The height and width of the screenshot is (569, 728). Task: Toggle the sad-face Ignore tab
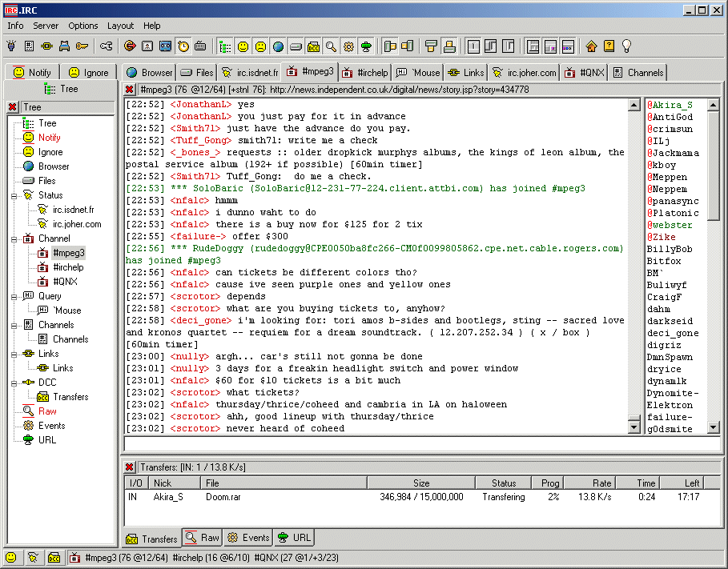click(x=90, y=72)
